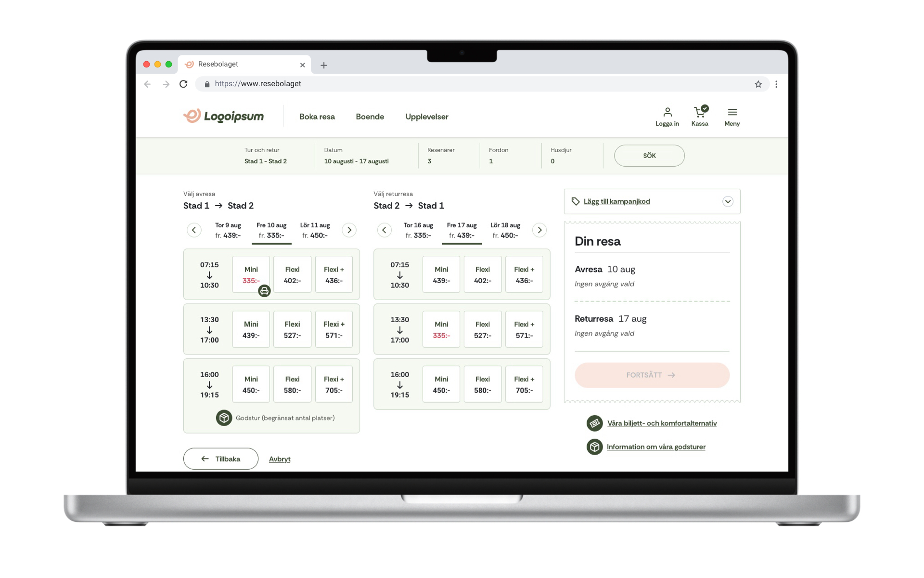Pick Flexi + 705:- on 16:00 departure

pyautogui.click(x=334, y=384)
